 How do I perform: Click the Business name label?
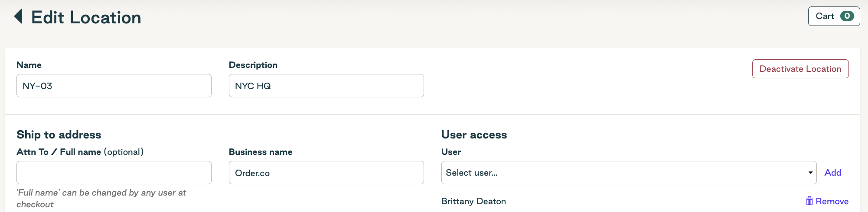[x=261, y=152]
